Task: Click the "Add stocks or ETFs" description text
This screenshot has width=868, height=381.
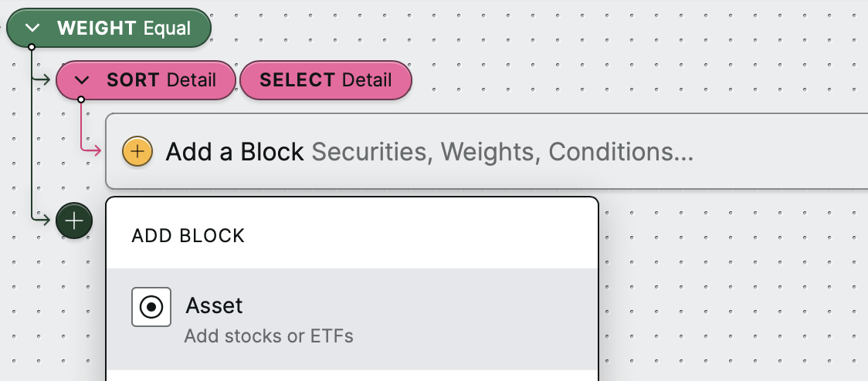Action: point(269,336)
